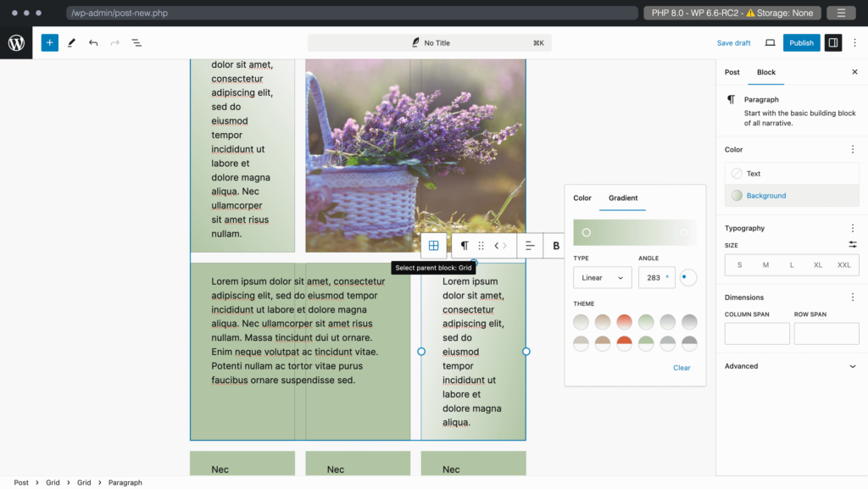Screen dimensions: 868x489
Task: Open the preview device icon
Action: (x=770, y=42)
